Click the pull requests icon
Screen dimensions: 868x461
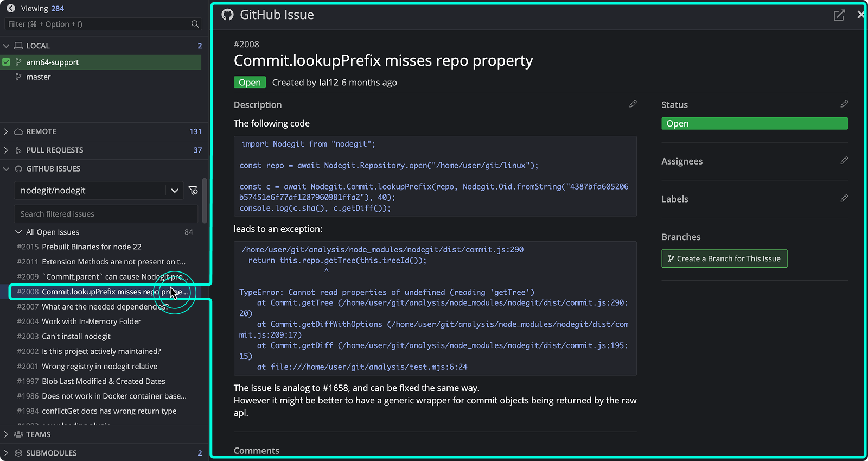[x=18, y=150]
